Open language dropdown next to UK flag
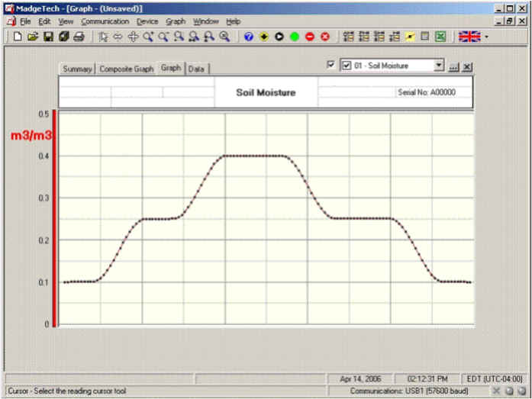532x399 pixels. pos(486,37)
